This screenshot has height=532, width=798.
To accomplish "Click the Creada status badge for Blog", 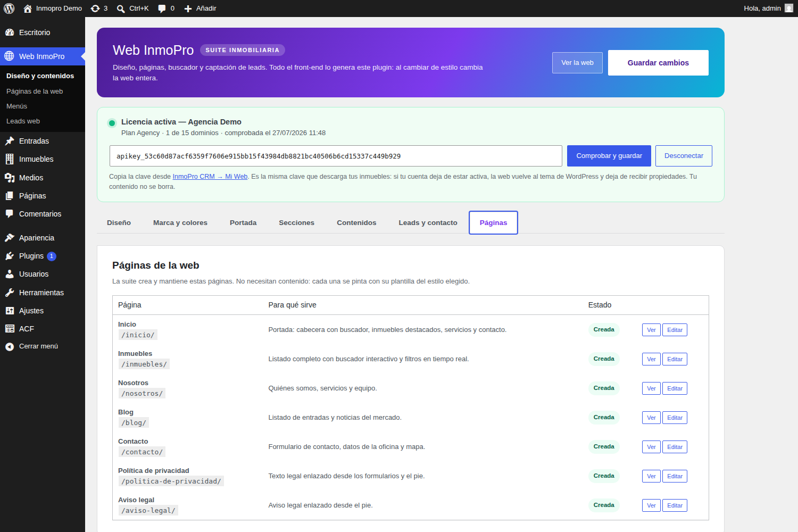I will (604, 418).
